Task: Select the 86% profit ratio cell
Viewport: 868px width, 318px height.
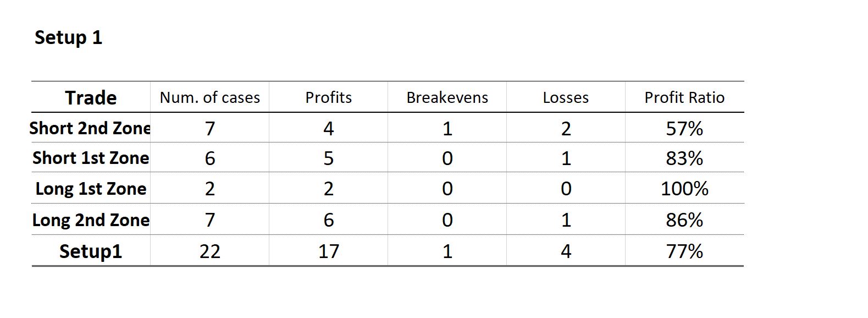Action: tap(684, 220)
